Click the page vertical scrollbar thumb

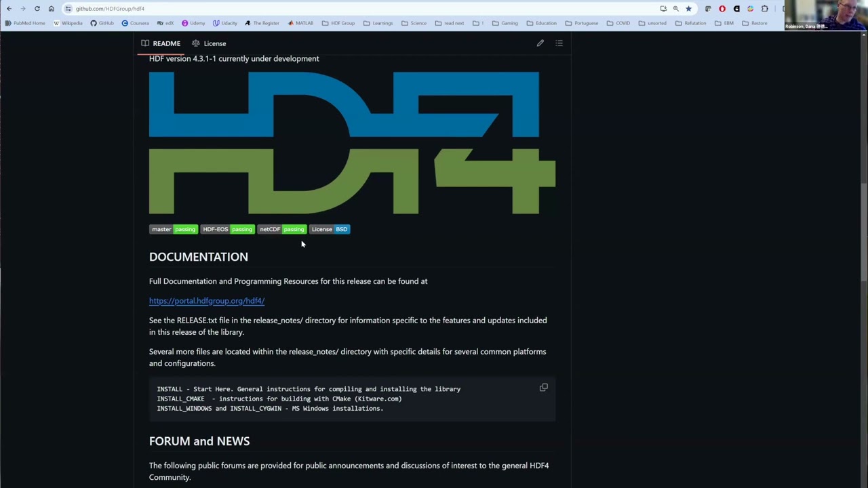pyautogui.click(x=864, y=230)
